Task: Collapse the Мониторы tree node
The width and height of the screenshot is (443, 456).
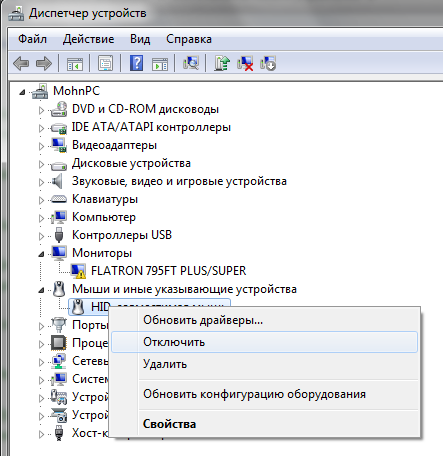Action: click(41, 254)
